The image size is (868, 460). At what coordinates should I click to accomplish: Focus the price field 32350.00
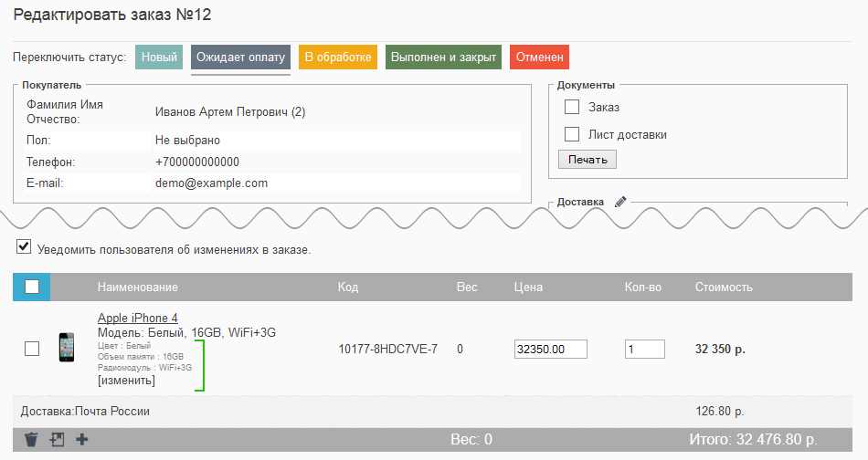tap(551, 350)
